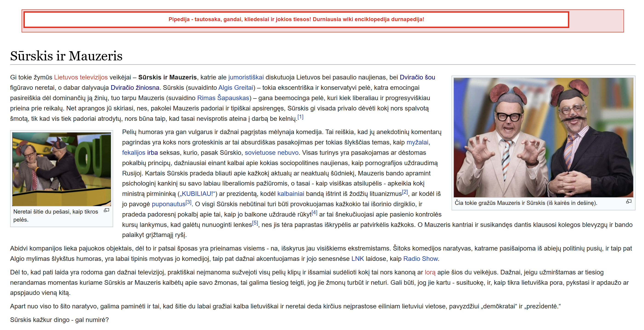Click the Dviračio žiniosna link

click(135, 88)
